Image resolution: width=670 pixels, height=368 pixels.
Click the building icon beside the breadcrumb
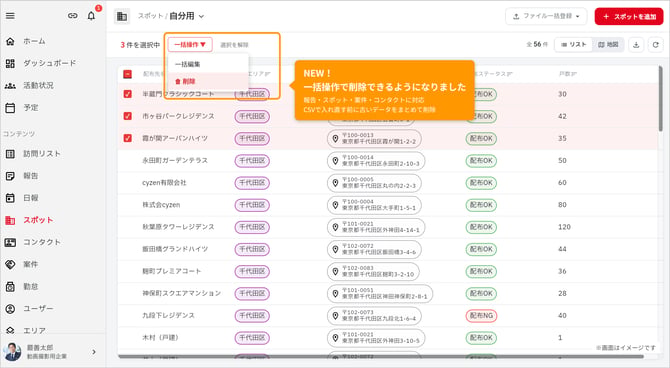pyautogui.click(x=122, y=16)
